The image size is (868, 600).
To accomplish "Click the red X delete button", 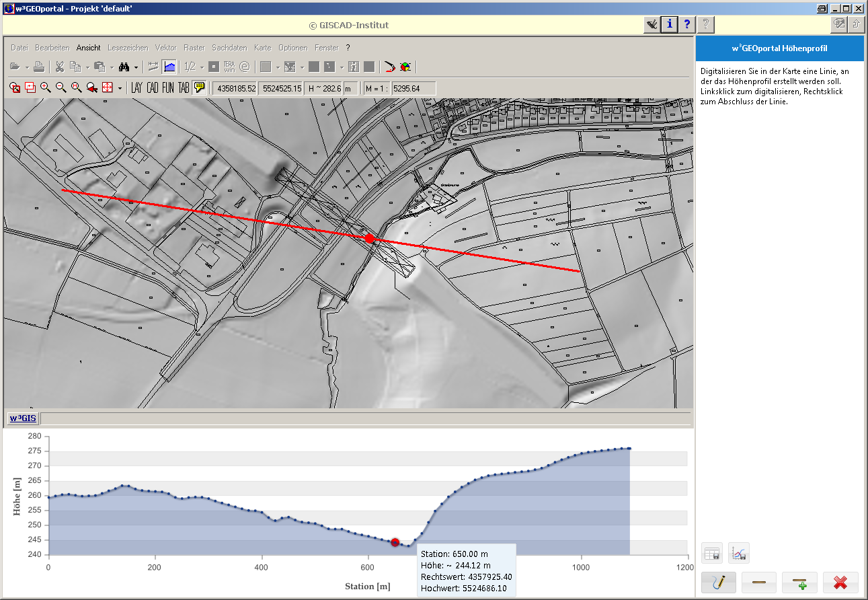I will click(840, 582).
